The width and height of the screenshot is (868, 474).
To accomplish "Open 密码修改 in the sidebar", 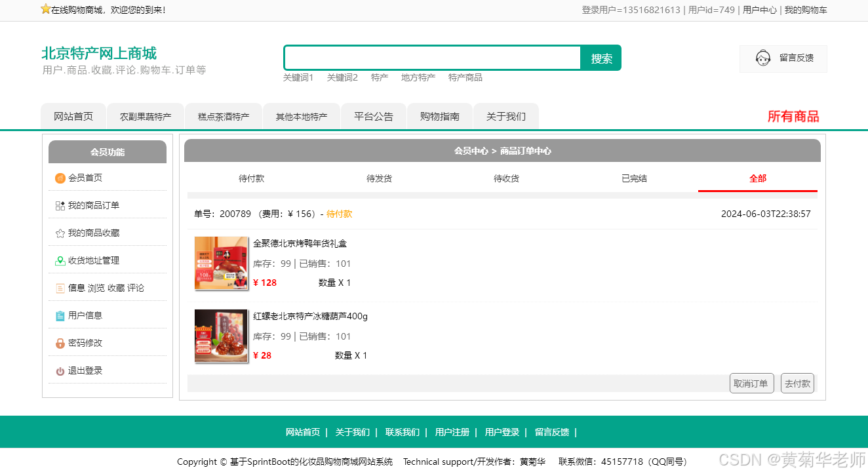I will [85, 344].
